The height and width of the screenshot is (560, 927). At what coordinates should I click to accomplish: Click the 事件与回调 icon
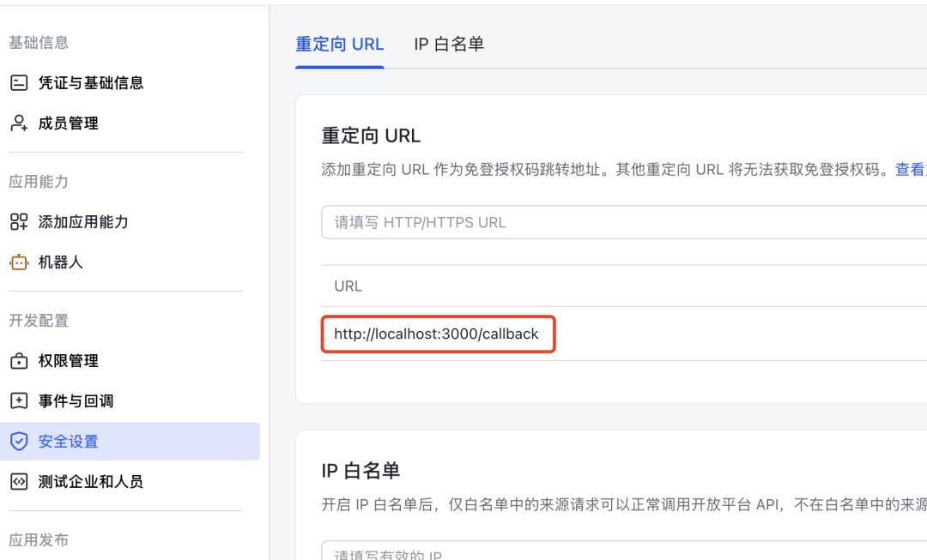(18, 400)
